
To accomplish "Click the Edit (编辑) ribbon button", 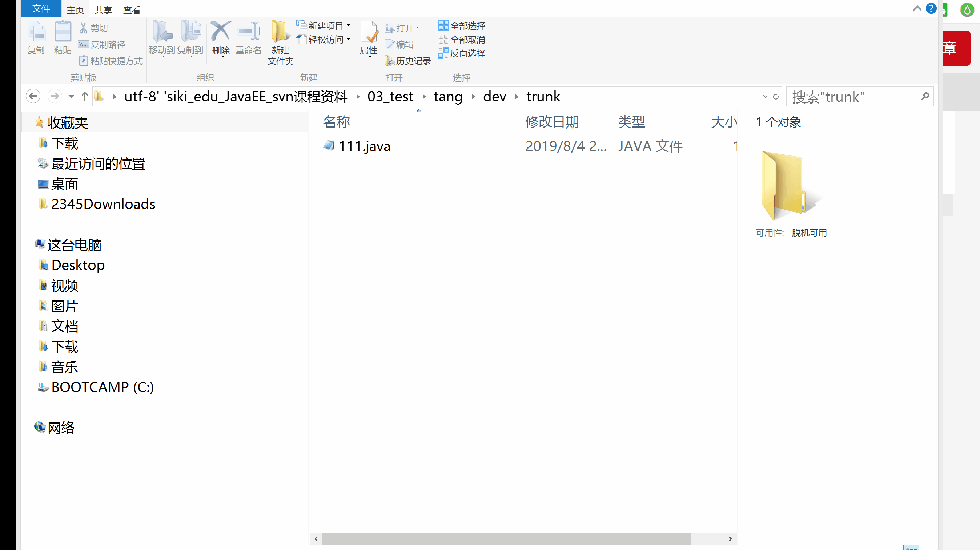I will tap(399, 44).
